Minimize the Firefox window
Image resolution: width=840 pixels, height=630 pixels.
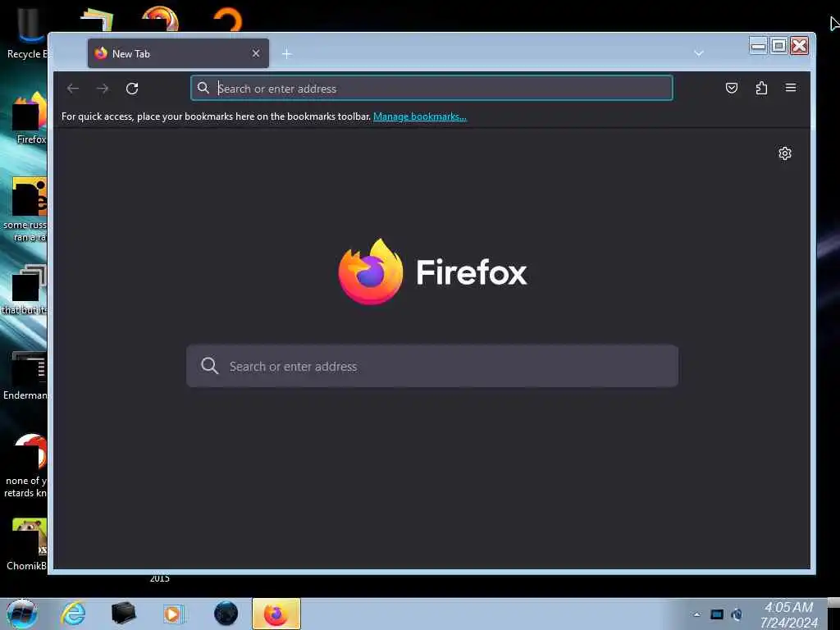[758, 46]
